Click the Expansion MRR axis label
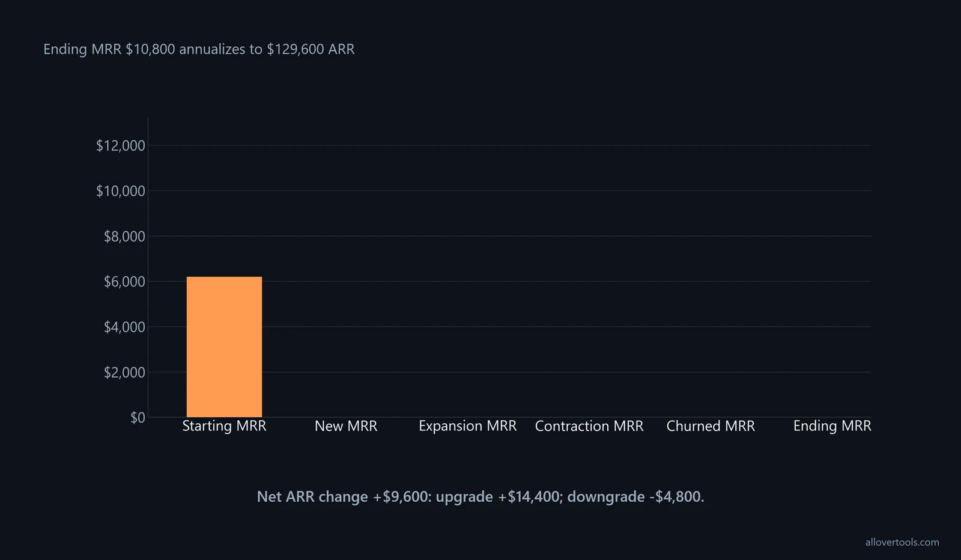961x560 pixels. click(467, 426)
